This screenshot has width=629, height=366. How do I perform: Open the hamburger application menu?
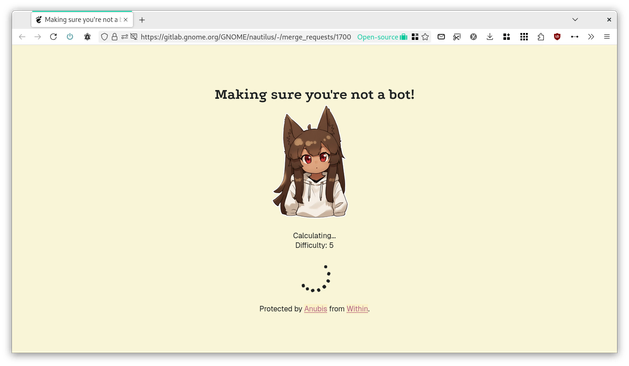click(607, 37)
